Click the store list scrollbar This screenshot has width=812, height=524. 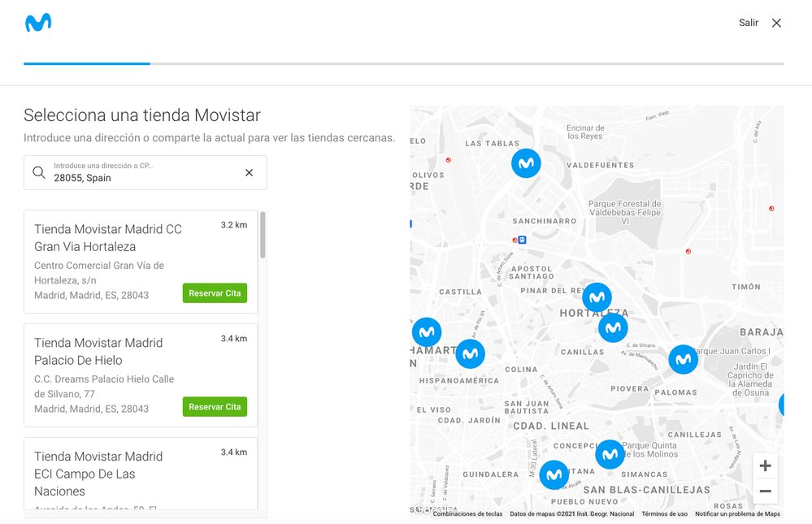pyautogui.click(x=263, y=236)
